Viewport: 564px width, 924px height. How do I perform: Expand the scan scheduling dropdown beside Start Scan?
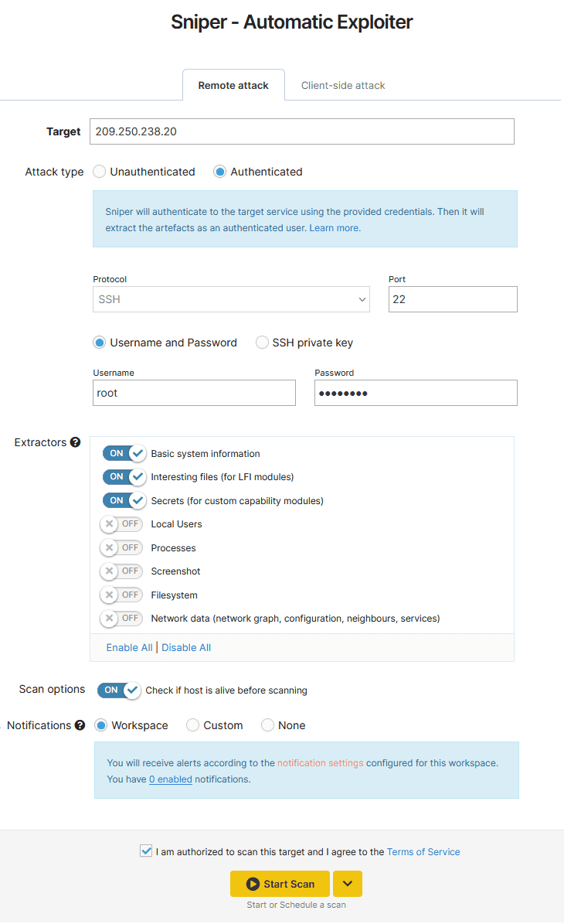coord(347,883)
